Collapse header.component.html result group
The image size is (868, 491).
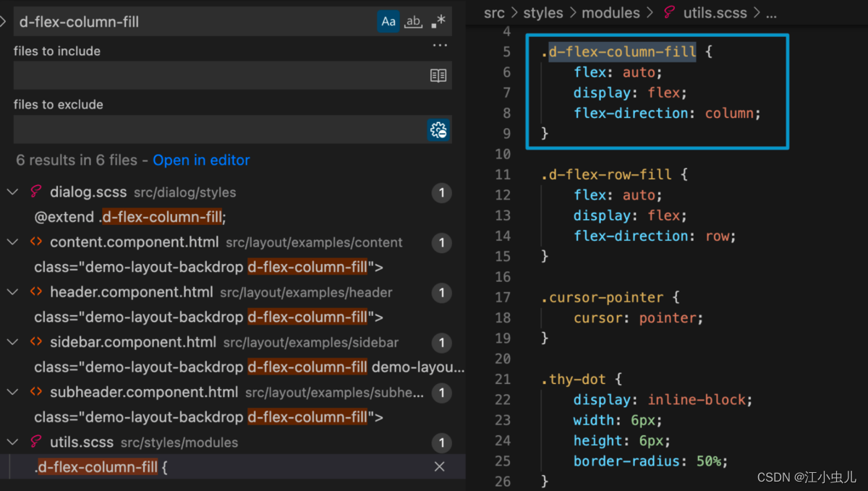point(12,292)
